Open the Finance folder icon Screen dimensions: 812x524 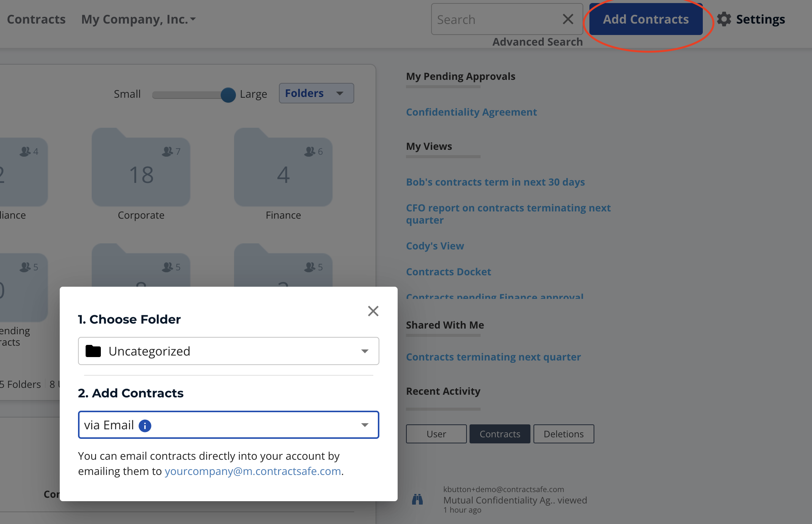click(x=283, y=167)
